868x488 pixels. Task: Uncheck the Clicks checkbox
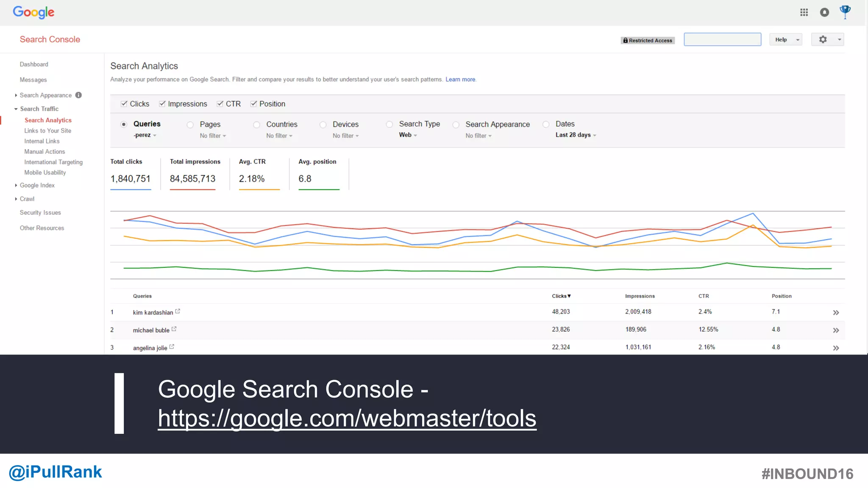[x=124, y=104]
